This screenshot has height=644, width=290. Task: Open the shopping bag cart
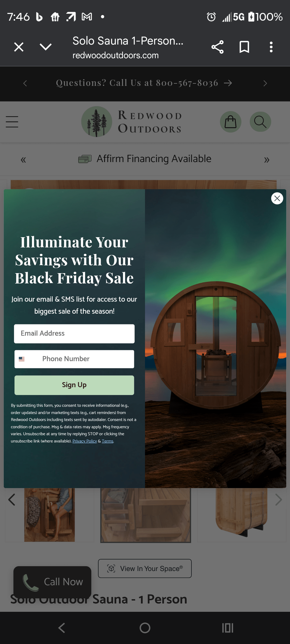pos(231,122)
